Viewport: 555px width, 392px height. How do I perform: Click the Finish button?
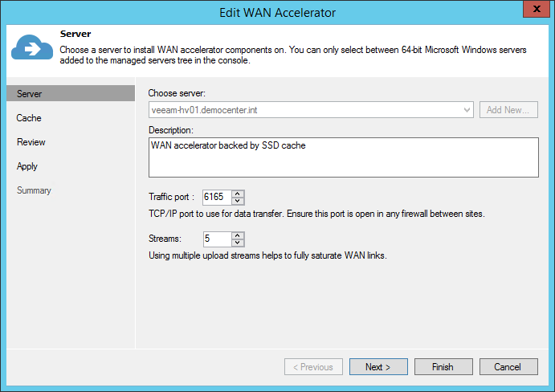coord(443,367)
